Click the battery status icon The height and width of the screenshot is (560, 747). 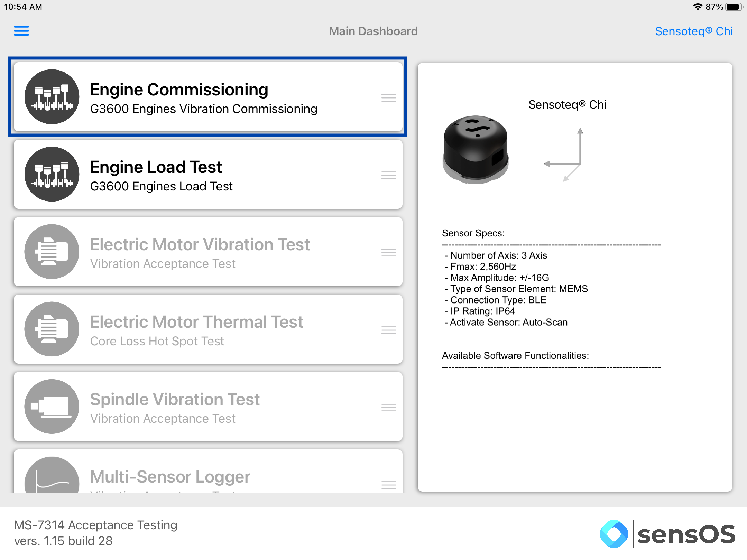(734, 7)
